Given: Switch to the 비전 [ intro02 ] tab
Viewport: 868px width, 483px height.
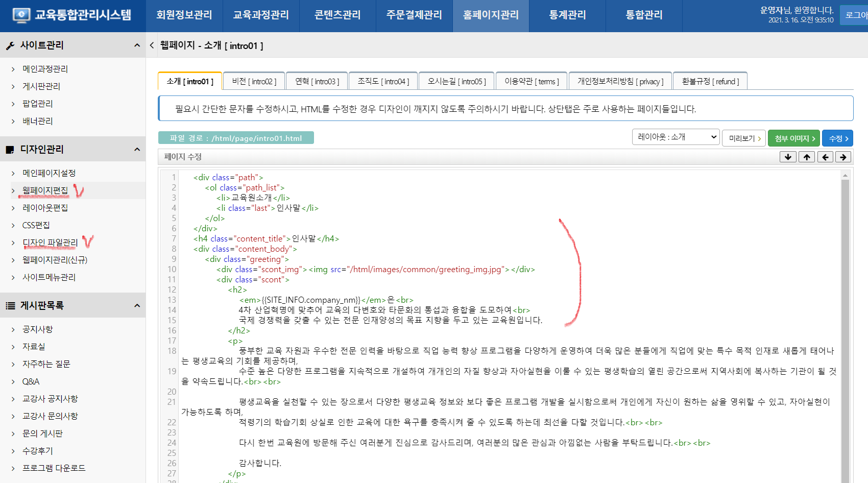Looking at the screenshot, I should (254, 81).
